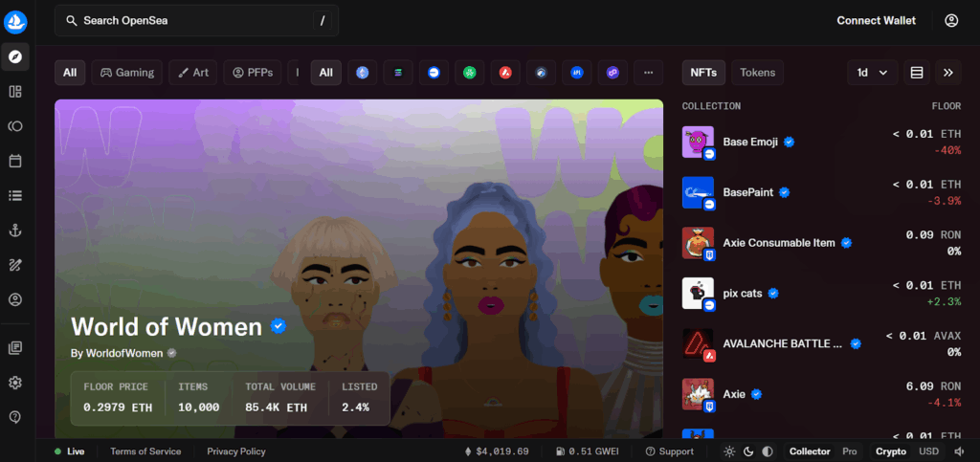Click the anchor icon in the sidebar

click(x=15, y=230)
